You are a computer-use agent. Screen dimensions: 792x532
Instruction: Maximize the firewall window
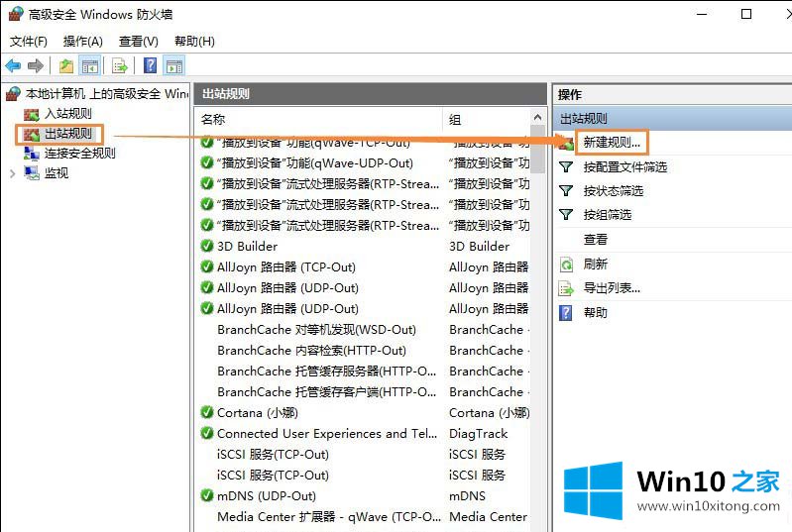pos(746,14)
